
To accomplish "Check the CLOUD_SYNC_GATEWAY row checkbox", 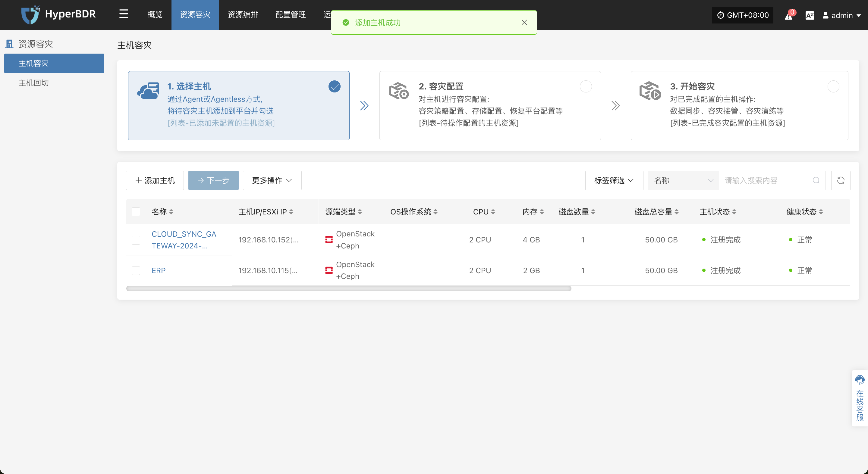I will [x=136, y=240].
